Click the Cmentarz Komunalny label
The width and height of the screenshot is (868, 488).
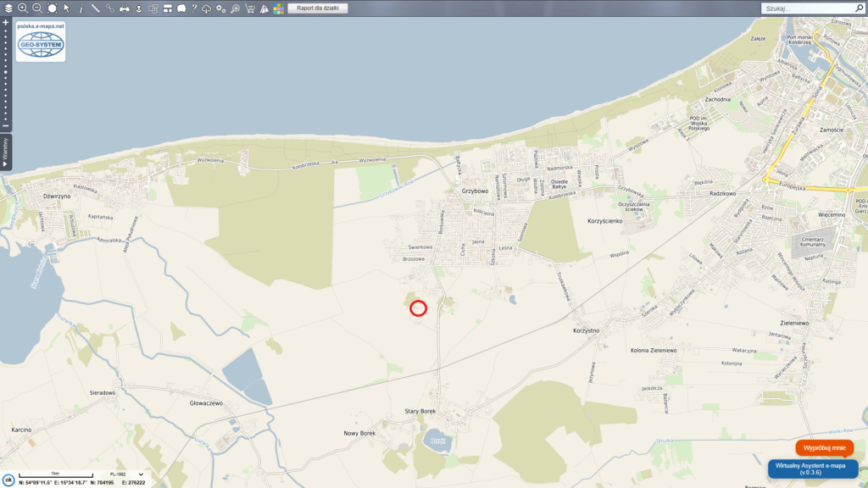[813, 241]
